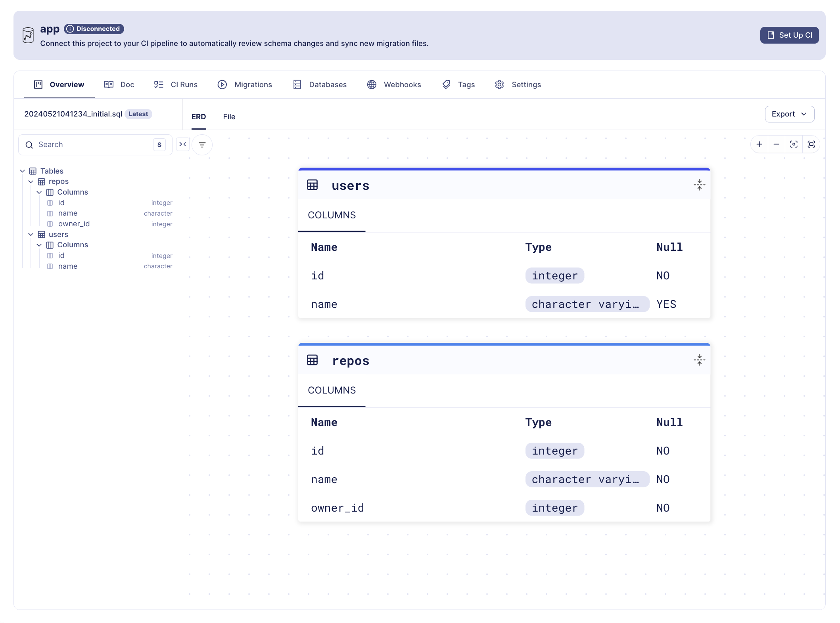
Task: Click the table grid icon for users
Action: point(41,234)
